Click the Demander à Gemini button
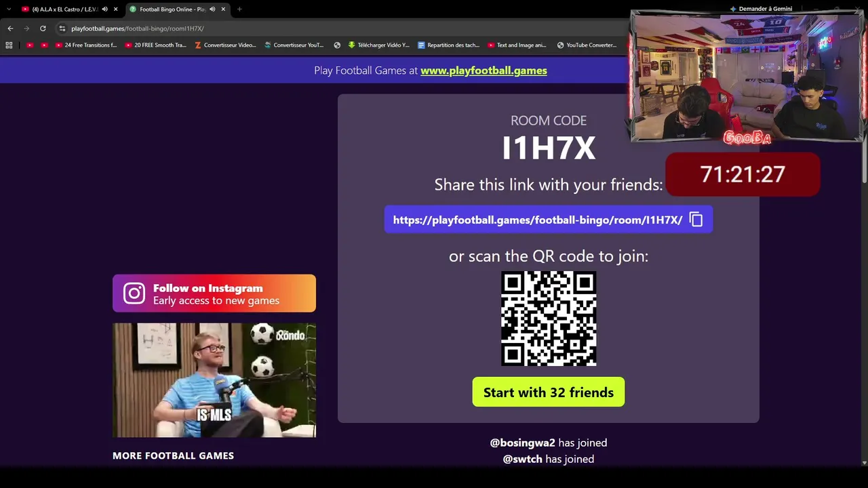Viewport: 868px width, 488px height. click(761, 9)
